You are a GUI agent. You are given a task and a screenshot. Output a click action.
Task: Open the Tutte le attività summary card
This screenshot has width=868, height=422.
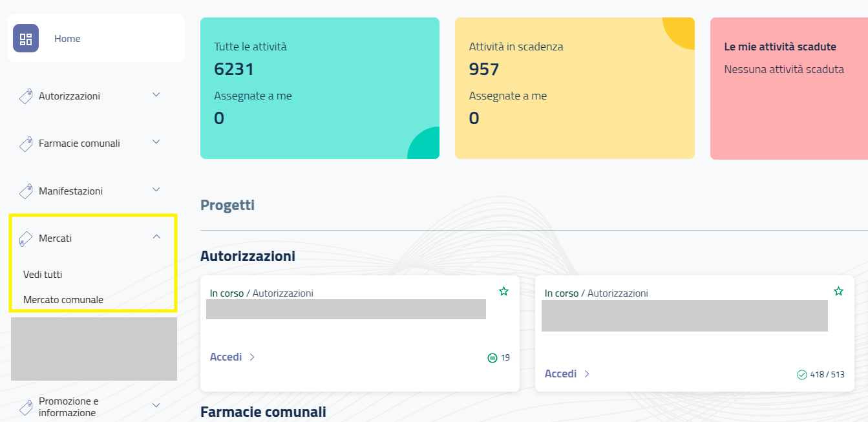tap(320, 88)
